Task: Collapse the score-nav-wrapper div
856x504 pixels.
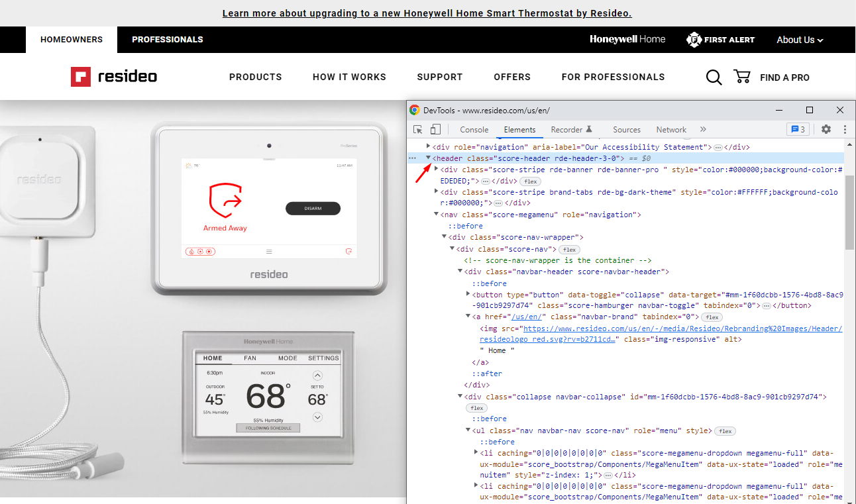Action: pos(444,237)
